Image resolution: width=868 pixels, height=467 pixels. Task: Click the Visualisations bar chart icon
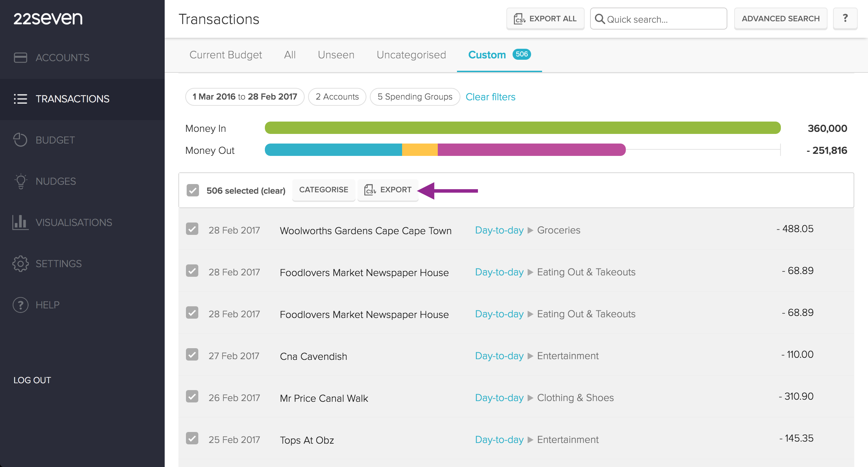20,222
